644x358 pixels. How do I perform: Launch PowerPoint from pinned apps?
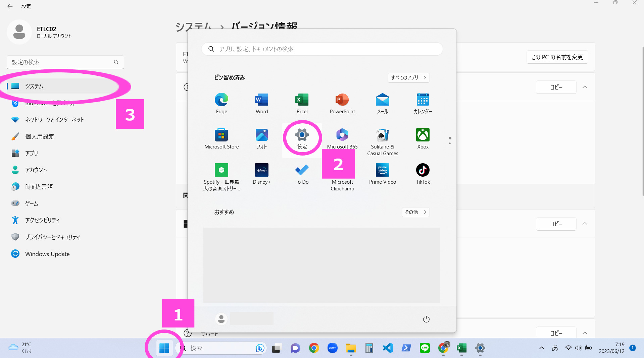click(x=342, y=104)
